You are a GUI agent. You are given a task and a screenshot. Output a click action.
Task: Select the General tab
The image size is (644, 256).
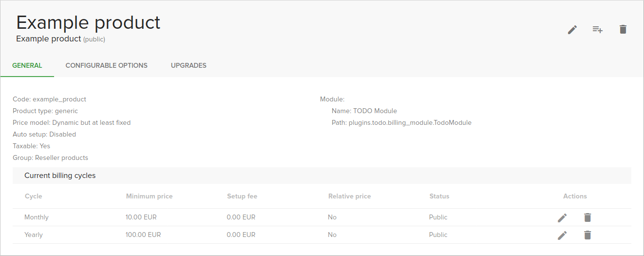(x=27, y=65)
